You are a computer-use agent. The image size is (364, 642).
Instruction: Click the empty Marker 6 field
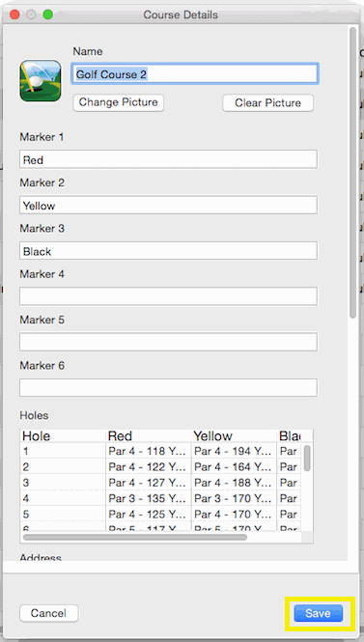pos(168,388)
